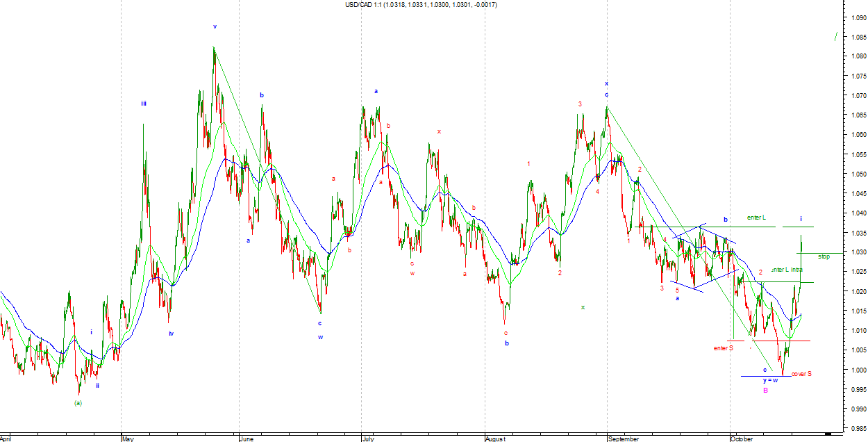Select the blue 'v' label at chart peak
This screenshot has width=868, height=442.
[x=215, y=26]
